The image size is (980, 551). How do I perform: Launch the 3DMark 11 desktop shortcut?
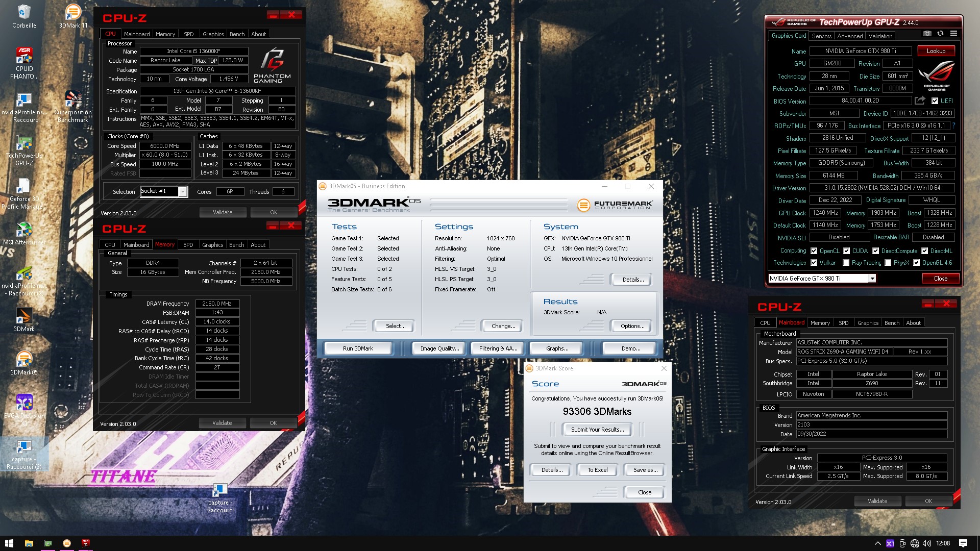[73, 16]
